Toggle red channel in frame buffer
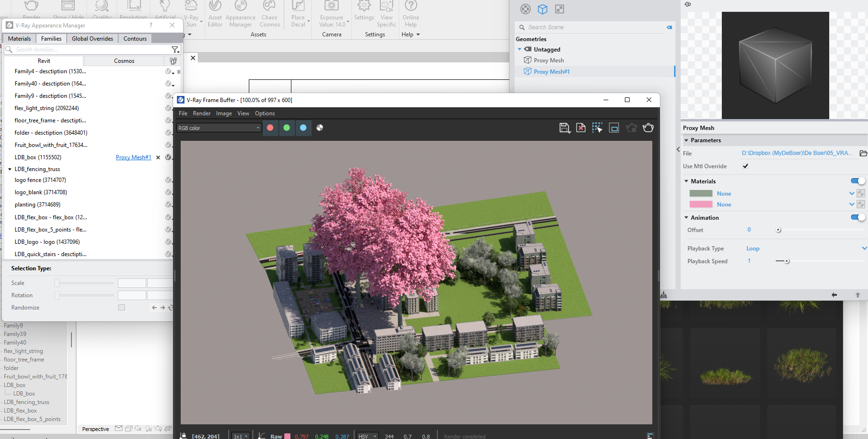This screenshot has height=439, width=868. (x=270, y=128)
